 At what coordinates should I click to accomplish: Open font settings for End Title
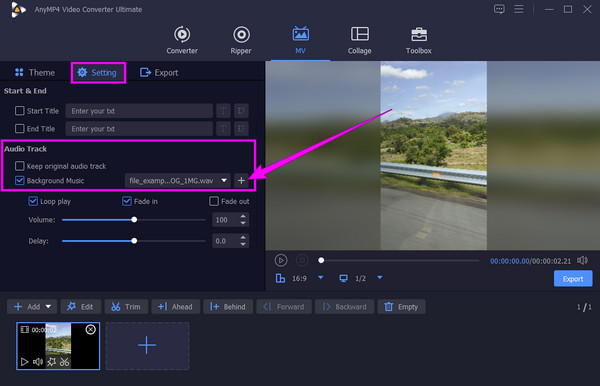(223, 129)
